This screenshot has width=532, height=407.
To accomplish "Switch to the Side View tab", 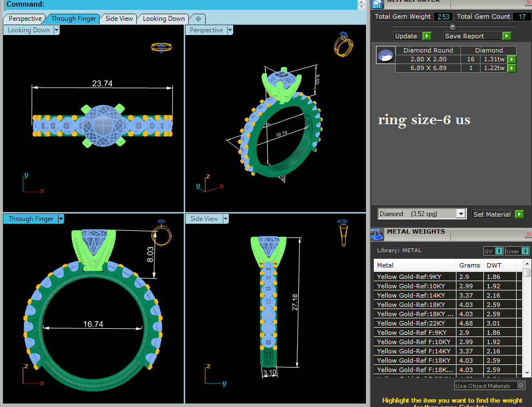I will [119, 19].
